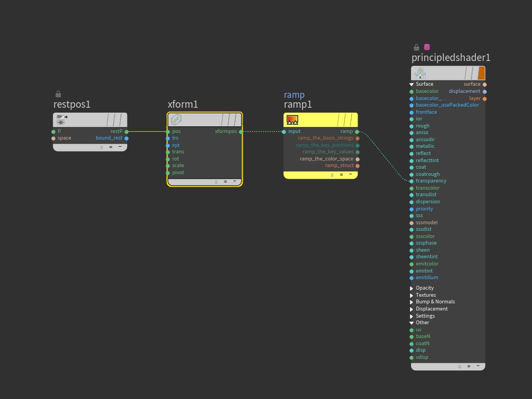This screenshot has height=399, width=532.
Task: Click the lines button on ramp1 footer
Action: (x=332, y=175)
